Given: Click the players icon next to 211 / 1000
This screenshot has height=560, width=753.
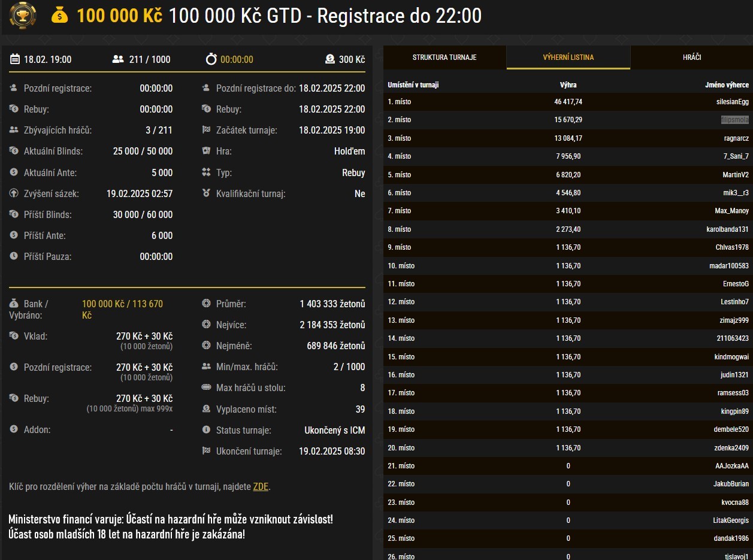Looking at the screenshot, I should click(118, 59).
